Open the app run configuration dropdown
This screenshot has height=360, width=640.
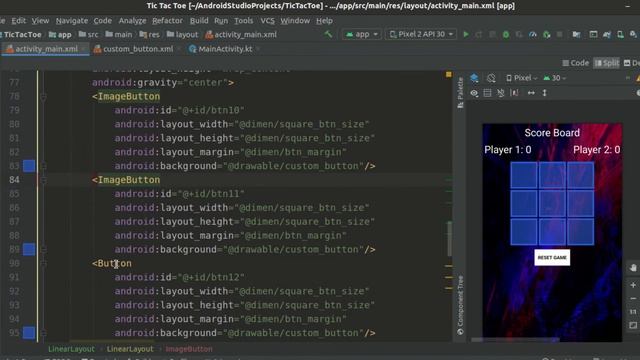click(362, 35)
